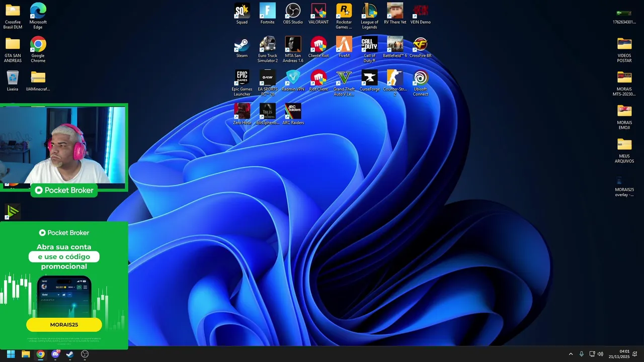Screen dimensions: 644x362
Task: Select the Cliente Riot desktop icon
Action: pos(318,48)
